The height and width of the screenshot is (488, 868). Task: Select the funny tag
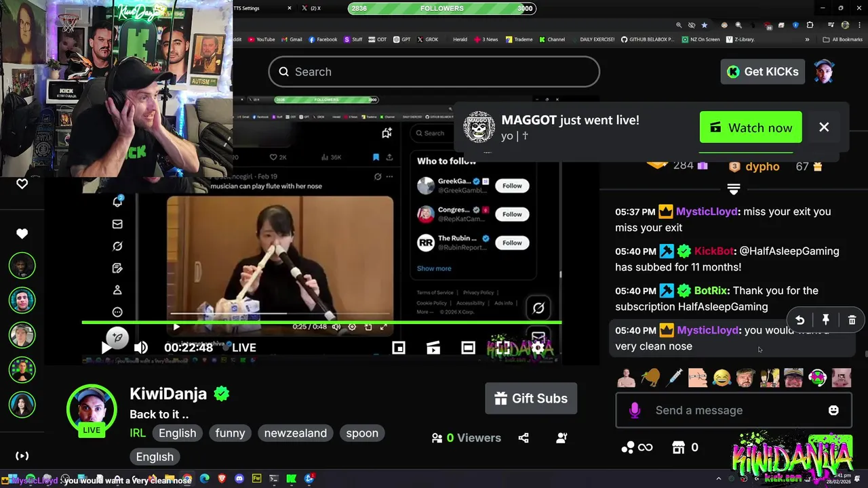pos(230,433)
